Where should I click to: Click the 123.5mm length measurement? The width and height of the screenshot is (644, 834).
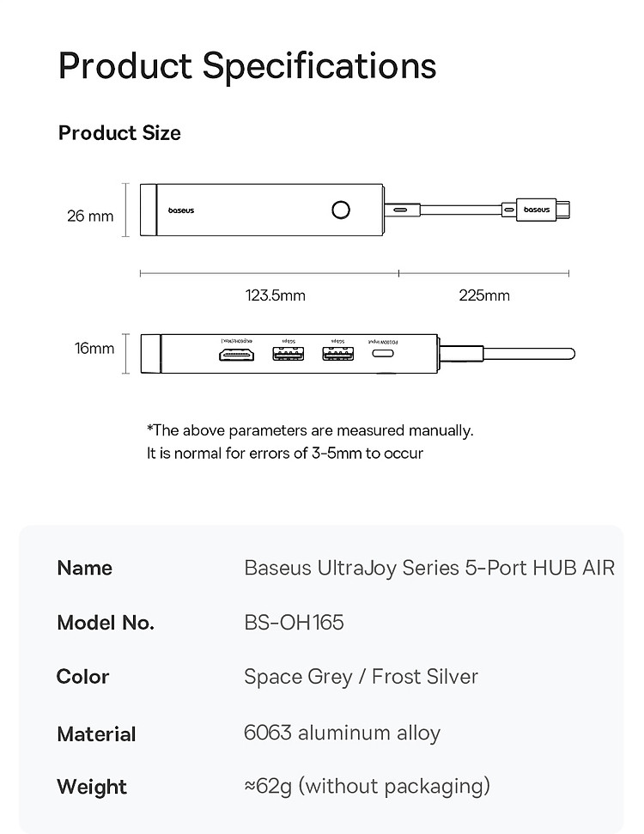coord(275,295)
